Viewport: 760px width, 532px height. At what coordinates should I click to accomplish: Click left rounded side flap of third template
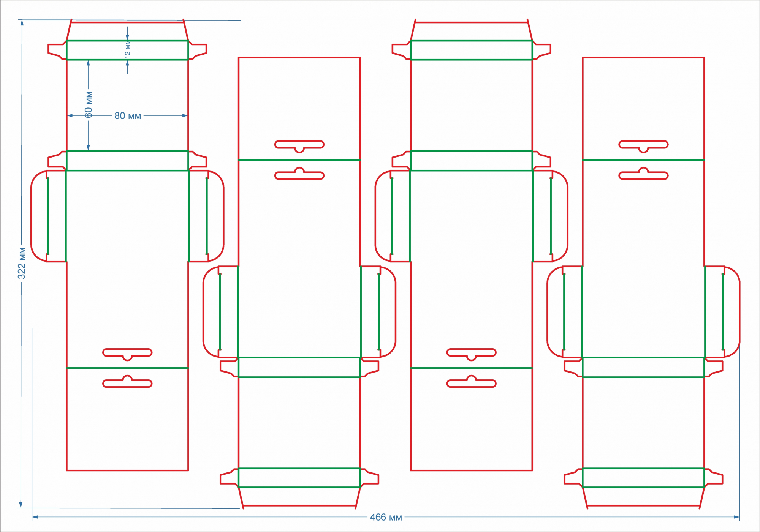coord(383,216)
